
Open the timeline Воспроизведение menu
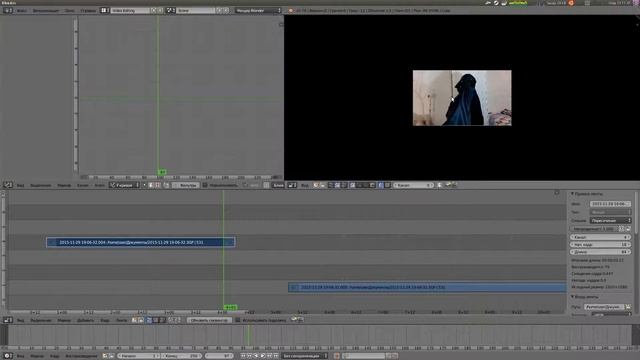click(82, 356)
